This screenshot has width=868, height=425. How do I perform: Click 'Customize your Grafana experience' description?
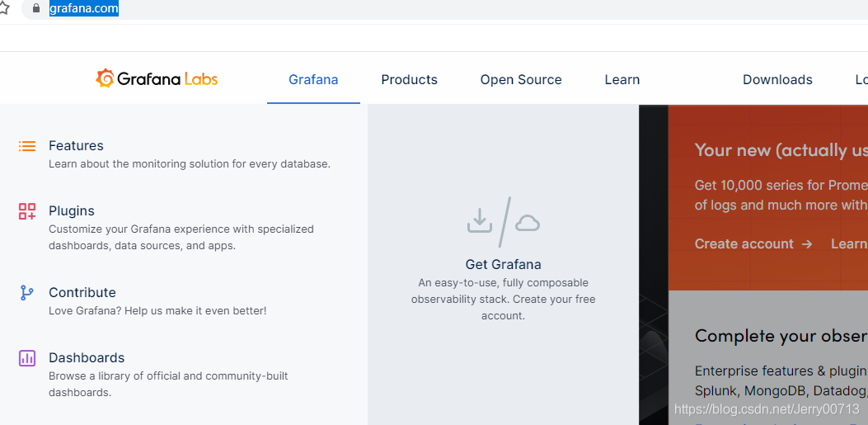coord(181,237)
